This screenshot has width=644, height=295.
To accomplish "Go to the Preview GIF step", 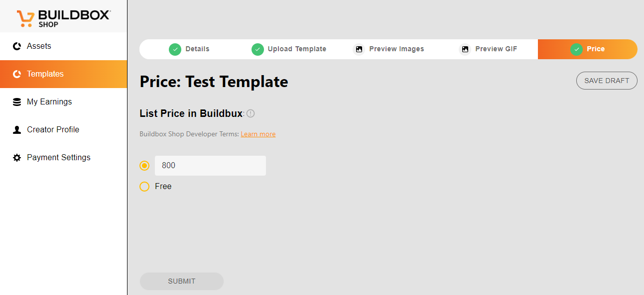I will (x=488, y=49).
